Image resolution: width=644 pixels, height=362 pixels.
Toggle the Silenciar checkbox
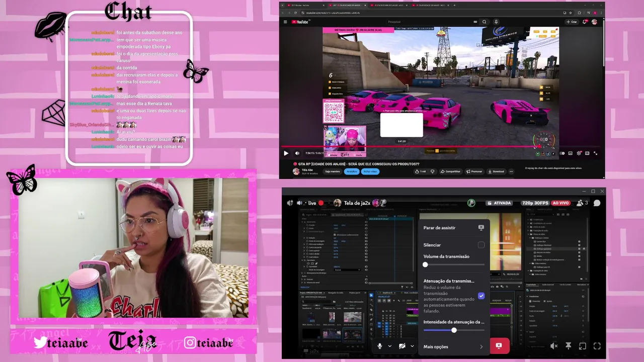[481, 245]
